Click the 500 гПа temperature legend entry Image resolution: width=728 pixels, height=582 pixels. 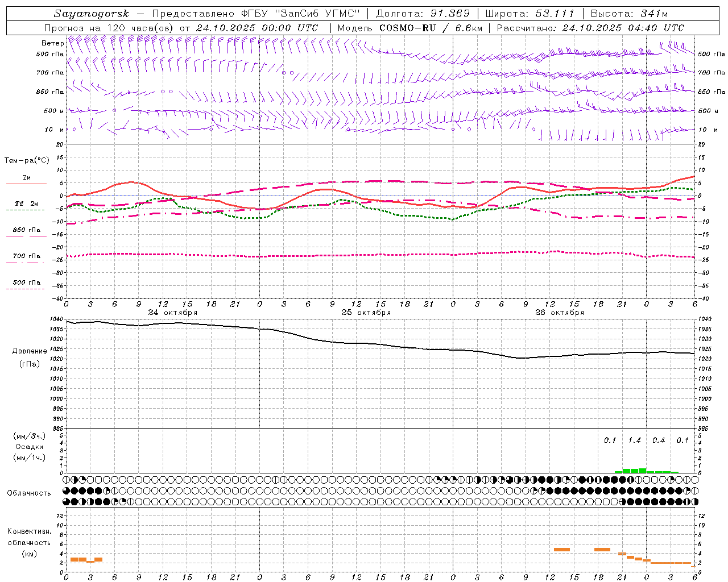point(26,282)
